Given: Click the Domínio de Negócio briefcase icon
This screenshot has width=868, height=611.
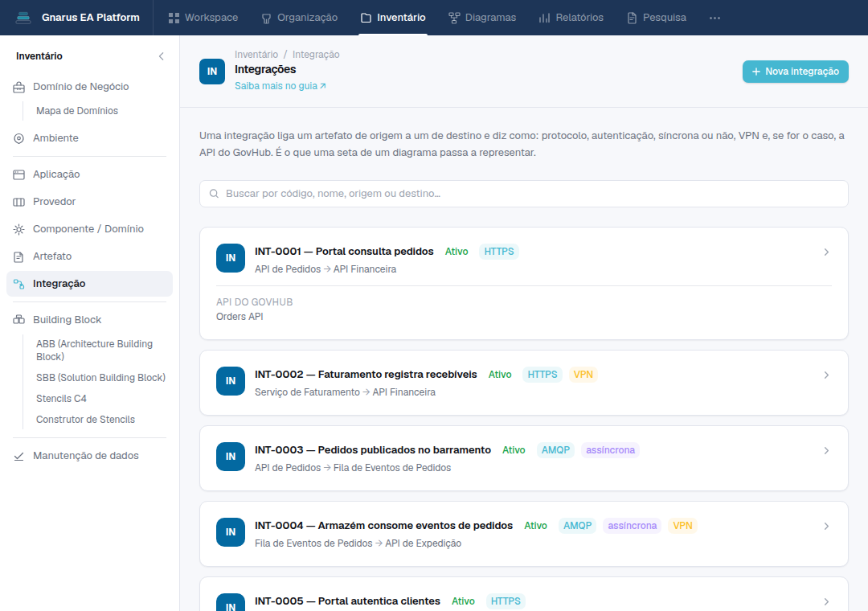Looking at the screenshot, I should coord(18,87).
